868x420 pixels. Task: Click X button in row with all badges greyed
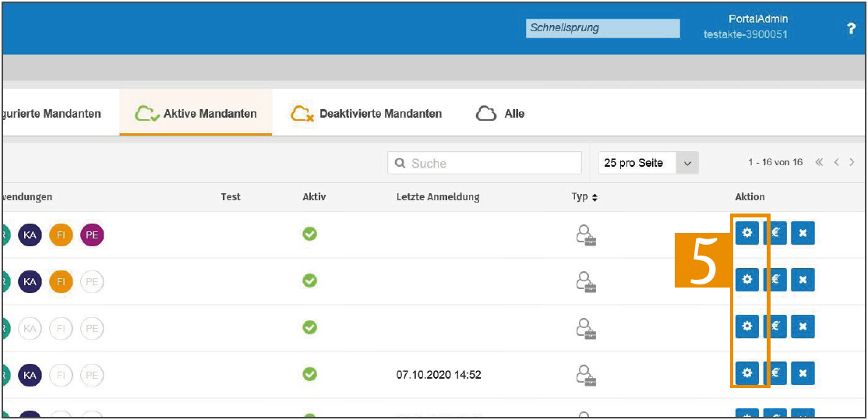[x=803, y=326]
